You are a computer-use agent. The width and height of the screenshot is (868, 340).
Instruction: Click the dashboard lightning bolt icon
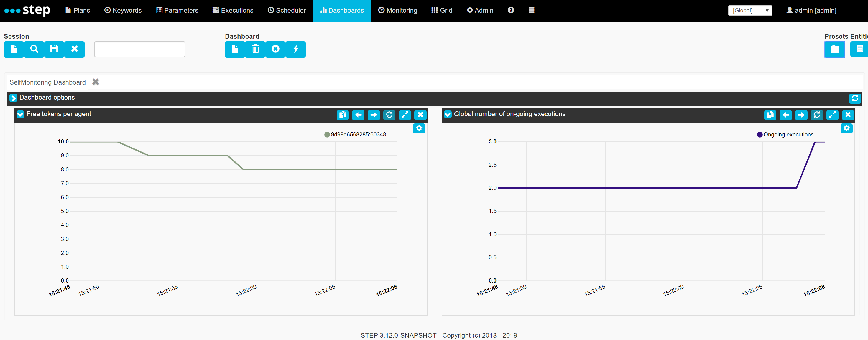pos(296,49)
